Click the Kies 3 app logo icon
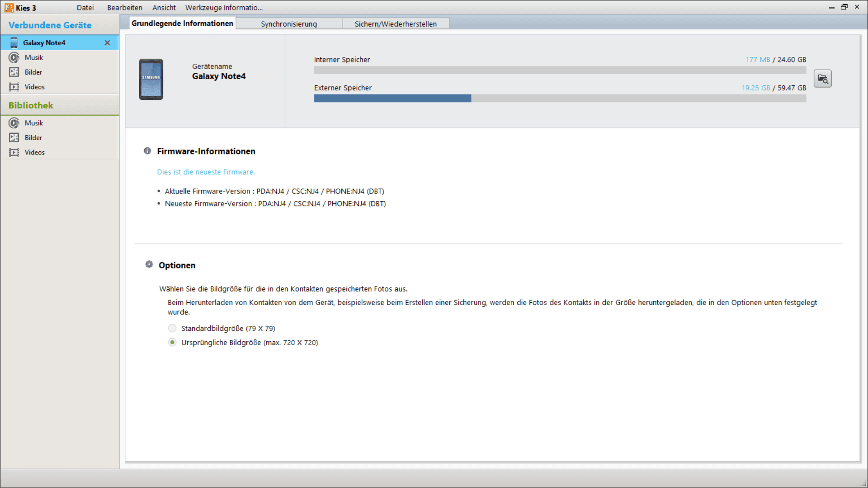 point(9,8)
